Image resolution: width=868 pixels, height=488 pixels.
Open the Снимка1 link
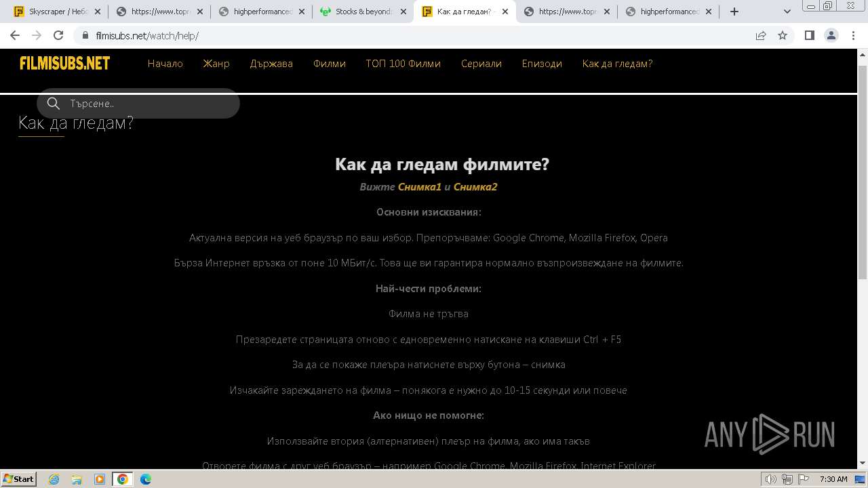(420, 187)
